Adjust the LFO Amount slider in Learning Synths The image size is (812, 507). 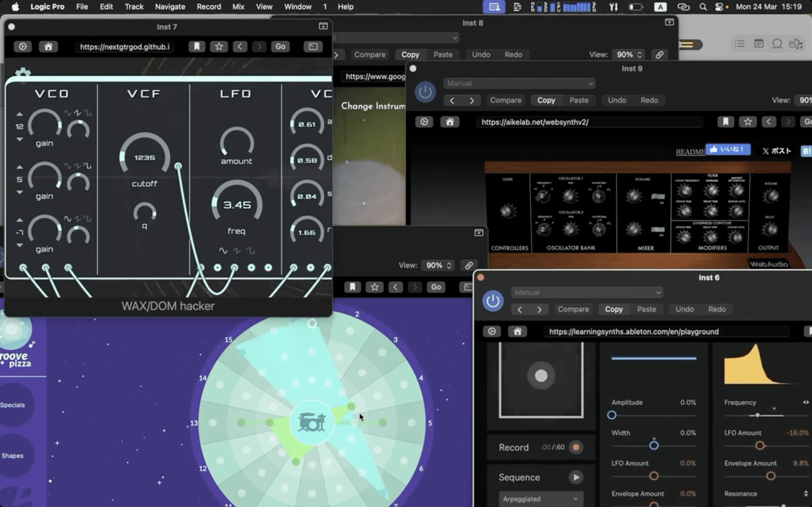(x=654, y=476)
